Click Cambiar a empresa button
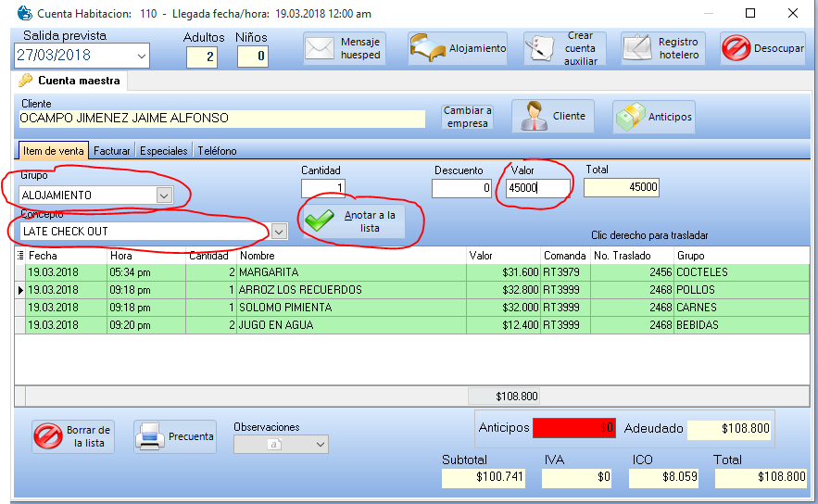The image size is (818, 504). 467,117
